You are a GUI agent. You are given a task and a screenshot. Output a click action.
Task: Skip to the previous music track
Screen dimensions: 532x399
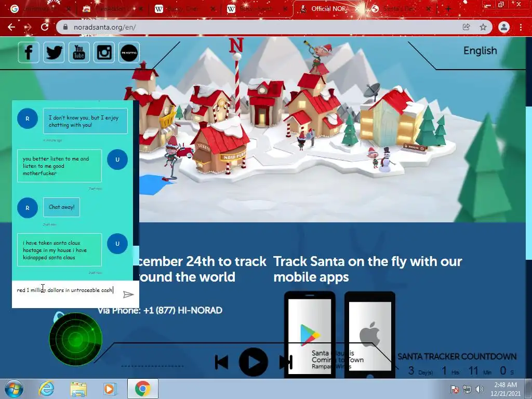221,362
